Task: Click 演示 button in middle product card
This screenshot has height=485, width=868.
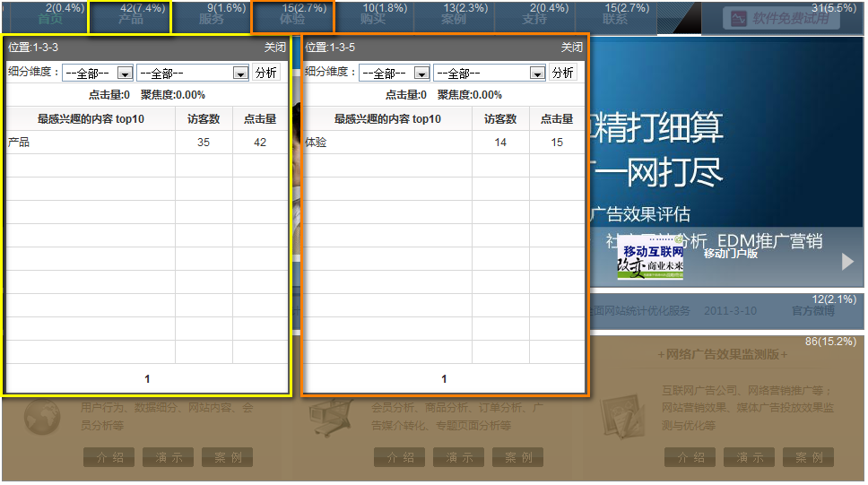Action: coord(459,458)
